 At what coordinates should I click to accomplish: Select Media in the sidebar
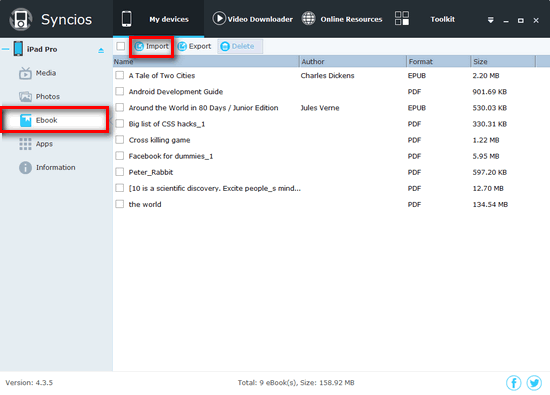coord(38,73)
